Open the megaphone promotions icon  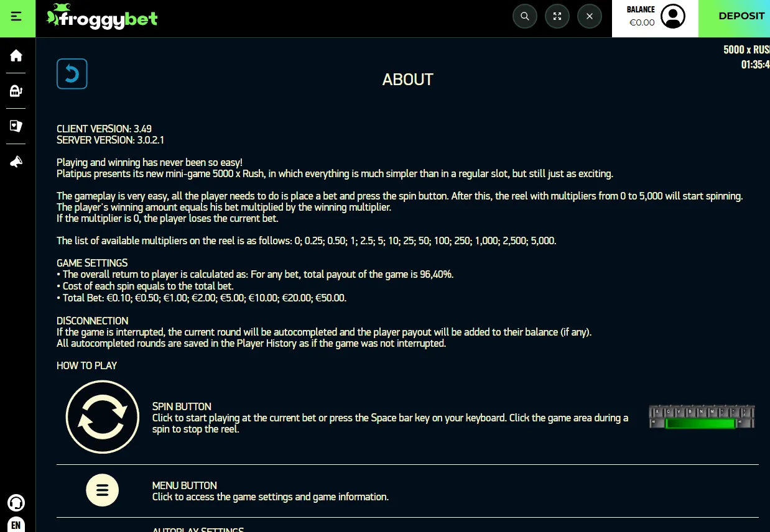(16, 162)
